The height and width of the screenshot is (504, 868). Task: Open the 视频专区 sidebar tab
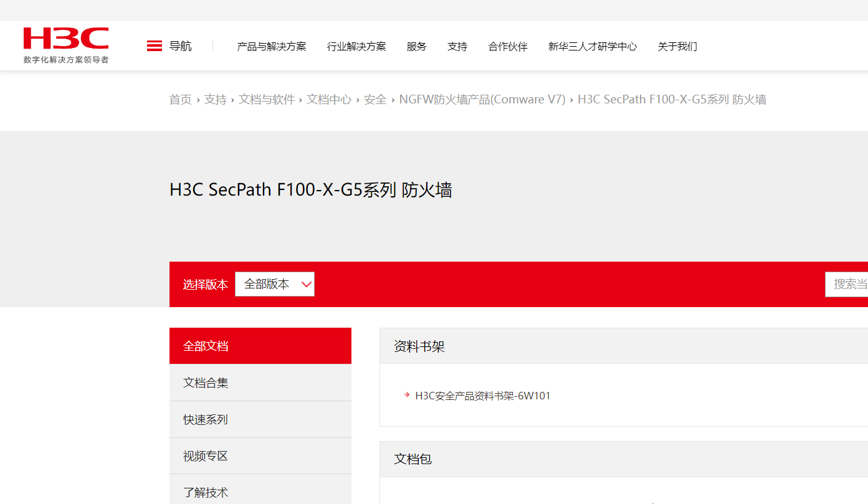[x=260, y=456]
